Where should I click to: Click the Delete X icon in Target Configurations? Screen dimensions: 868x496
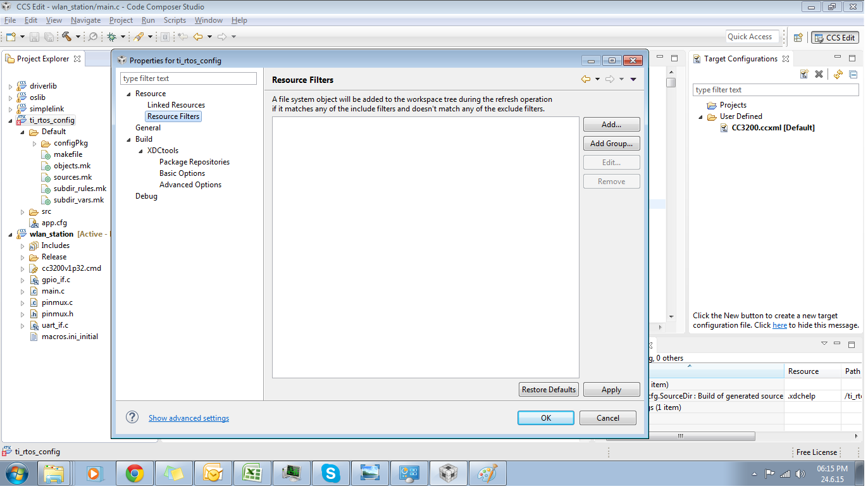point(819,74)
